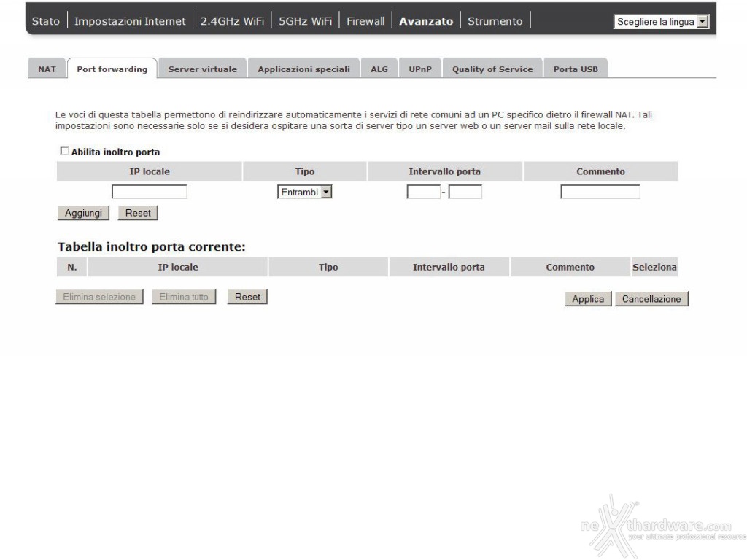The height and width of the screenshot is (560, 747).
Task: Open the 5GHz WiFi menu
Action: [x=306, y=21]
